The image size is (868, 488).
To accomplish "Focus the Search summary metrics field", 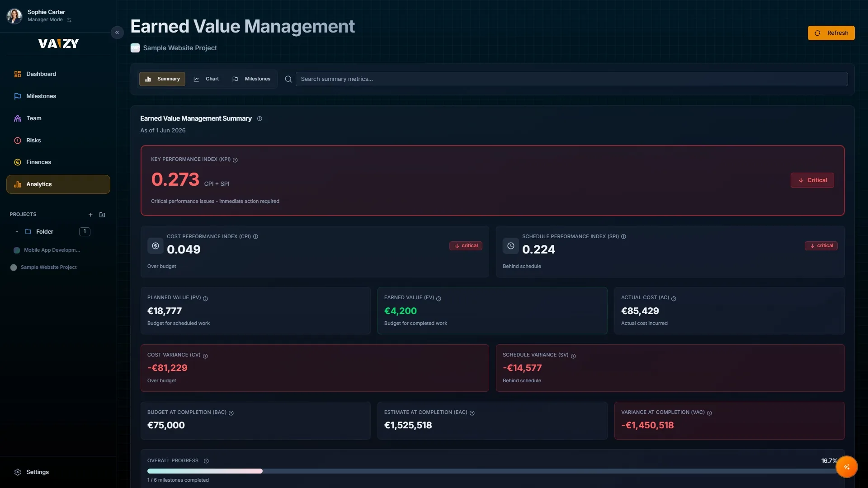I will coord(571,79).
